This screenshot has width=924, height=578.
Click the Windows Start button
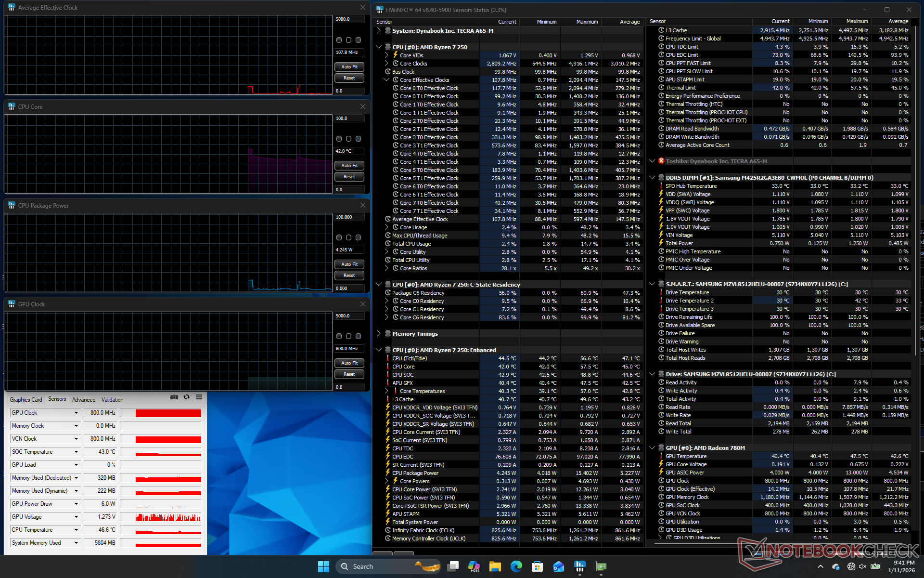323,566
